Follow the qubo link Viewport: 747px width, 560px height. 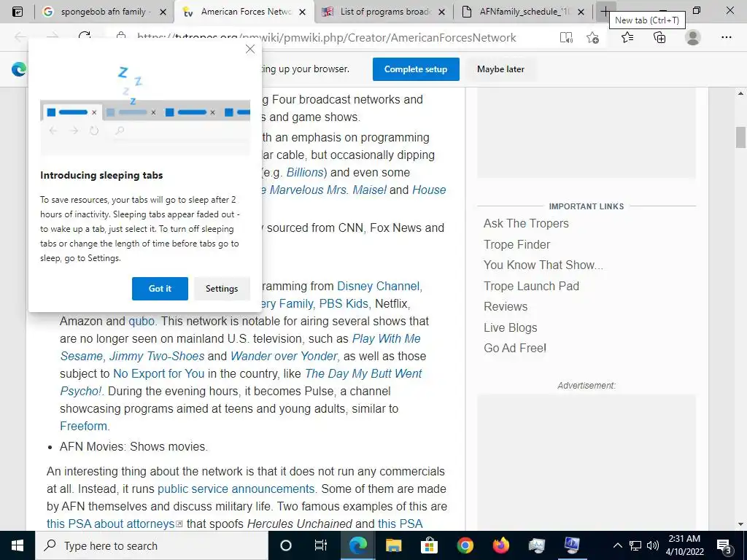click(142, 322)
